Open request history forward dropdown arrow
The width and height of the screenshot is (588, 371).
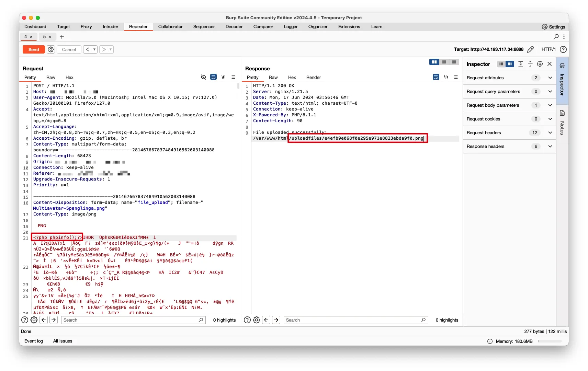pyautogui.click(x=111, y=49)
